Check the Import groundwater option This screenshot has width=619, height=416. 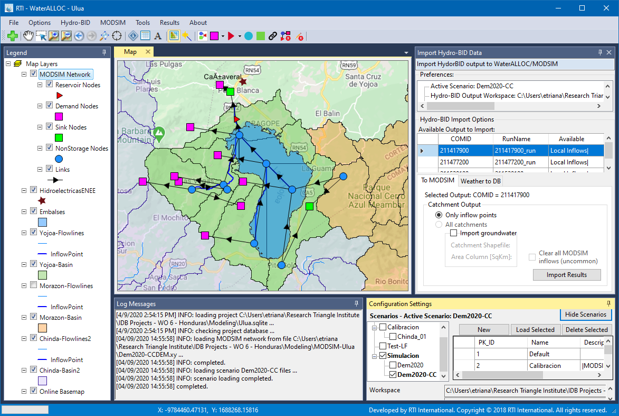coord(454,233)
